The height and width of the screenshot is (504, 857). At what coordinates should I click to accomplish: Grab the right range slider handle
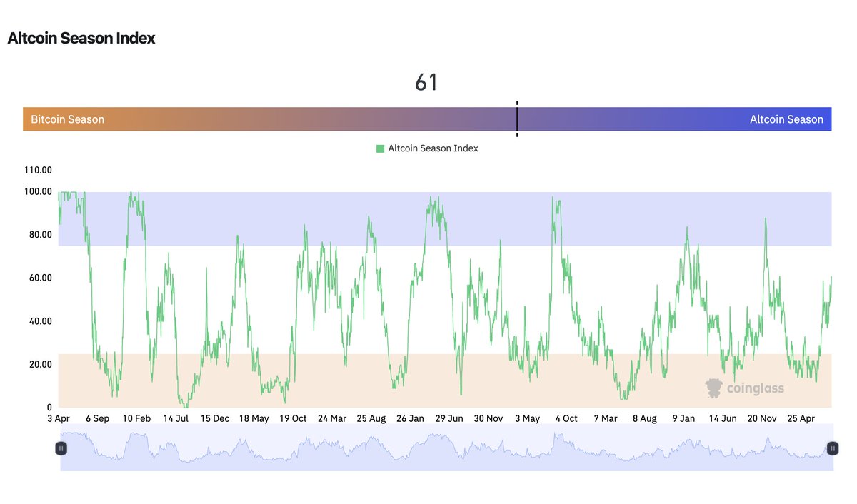pos(832,448)
